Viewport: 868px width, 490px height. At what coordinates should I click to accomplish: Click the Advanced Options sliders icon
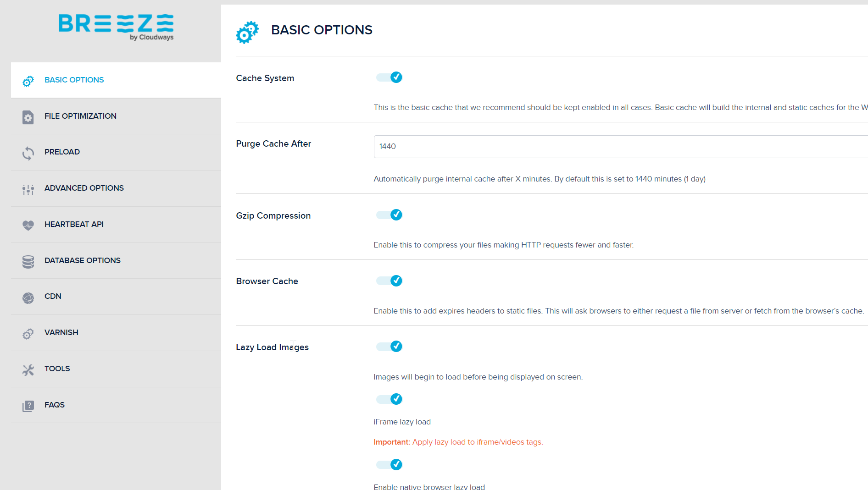tap(28, 189)
